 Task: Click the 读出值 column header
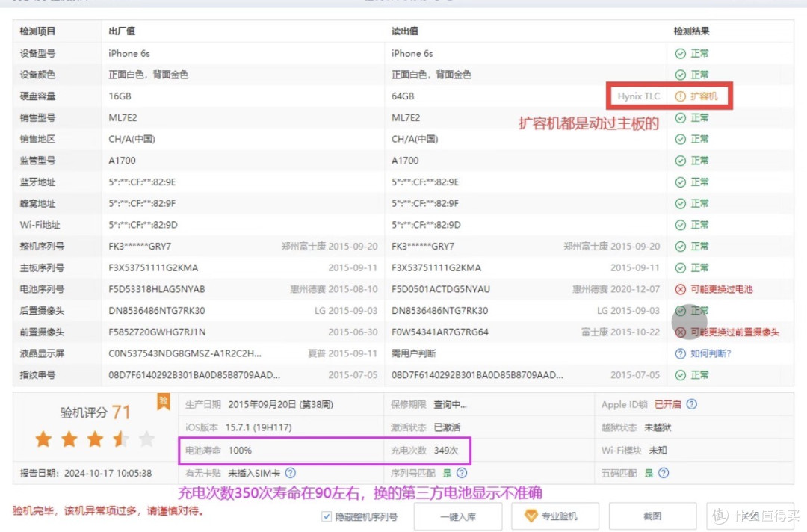point(405,31)
